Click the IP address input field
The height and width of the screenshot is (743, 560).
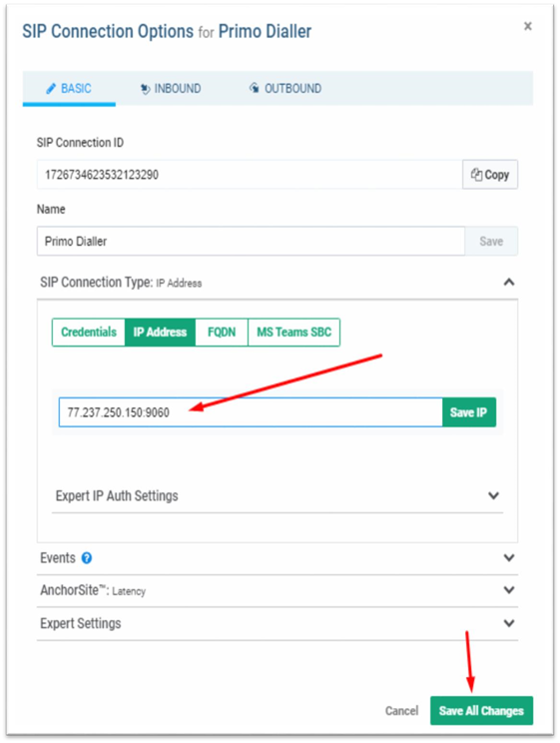[x=251, y=412]
